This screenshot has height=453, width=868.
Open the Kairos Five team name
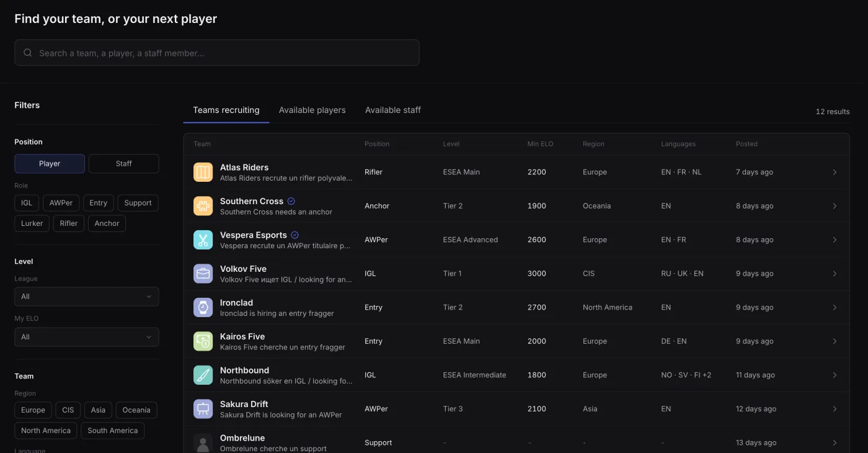[x=242, y=336]
